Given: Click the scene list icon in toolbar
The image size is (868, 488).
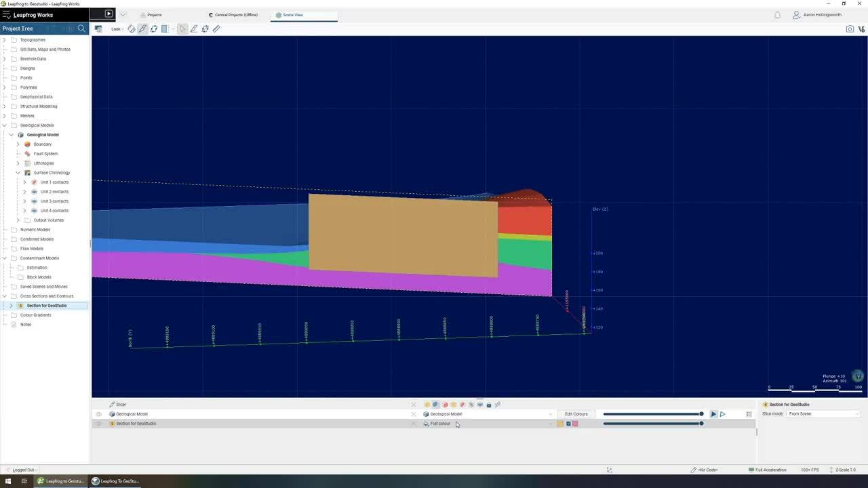Looking at the screenshot, I should click(98, 28).
